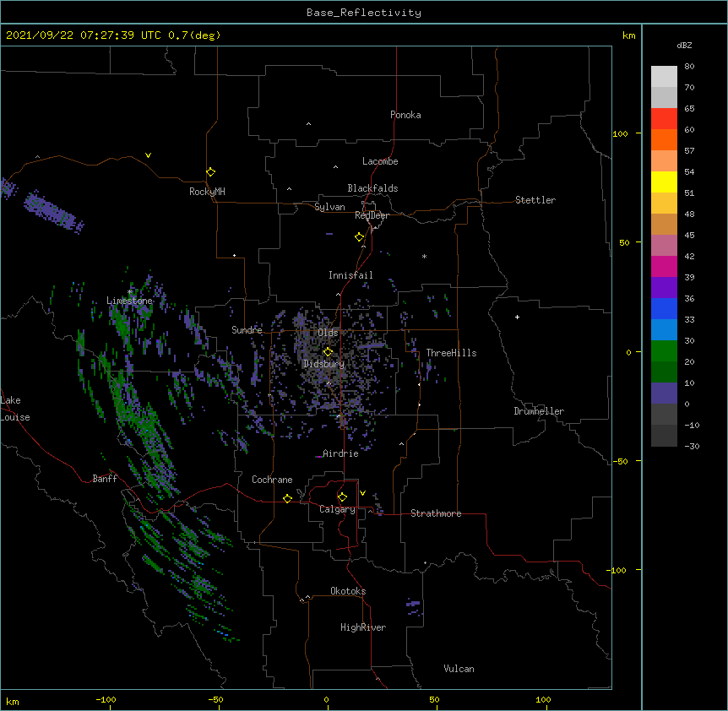Click the Didsbury city label

[x=324, y=364]
